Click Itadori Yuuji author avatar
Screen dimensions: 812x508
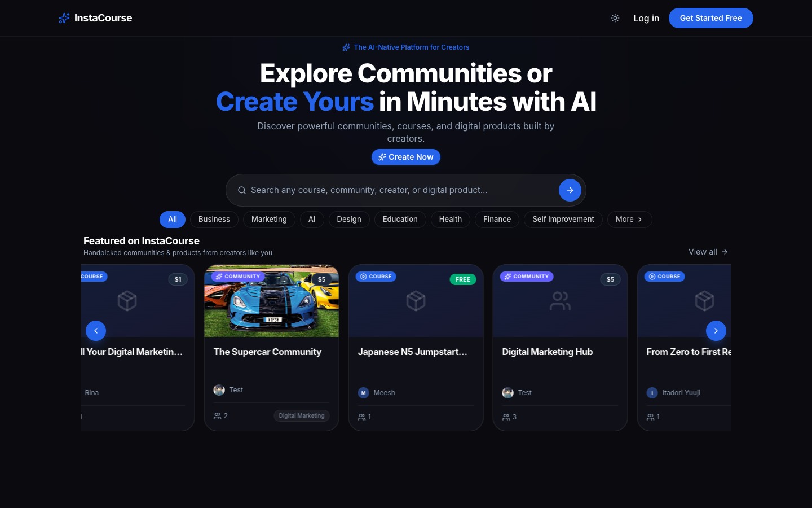(x=652, y=393)
